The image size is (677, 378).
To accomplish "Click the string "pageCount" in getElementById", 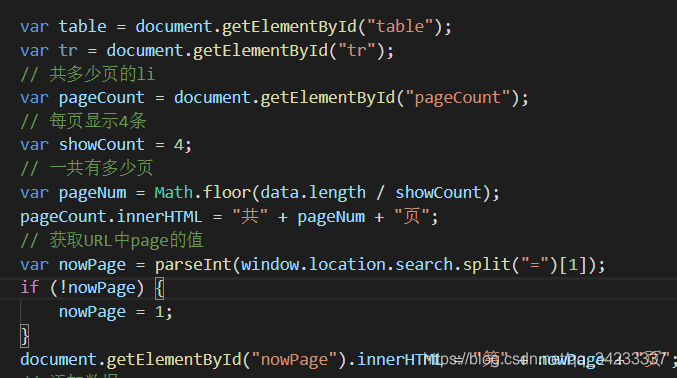I will pyautogui.click(x=458, y=98).
